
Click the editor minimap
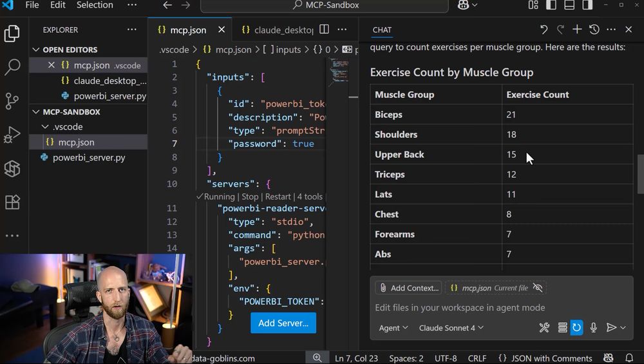pyautogui.click(x=339, y=71)
